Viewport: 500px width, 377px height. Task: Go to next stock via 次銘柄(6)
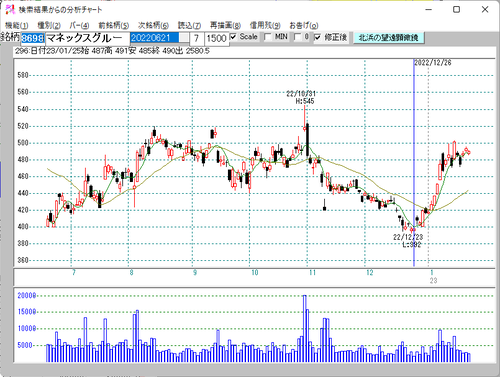pos(153,25)
